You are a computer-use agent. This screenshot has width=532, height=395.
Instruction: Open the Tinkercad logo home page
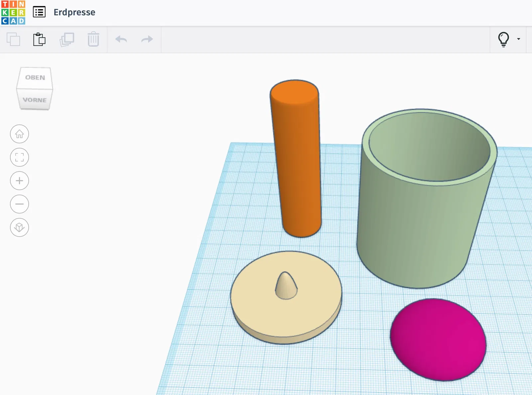coord(13,12)
